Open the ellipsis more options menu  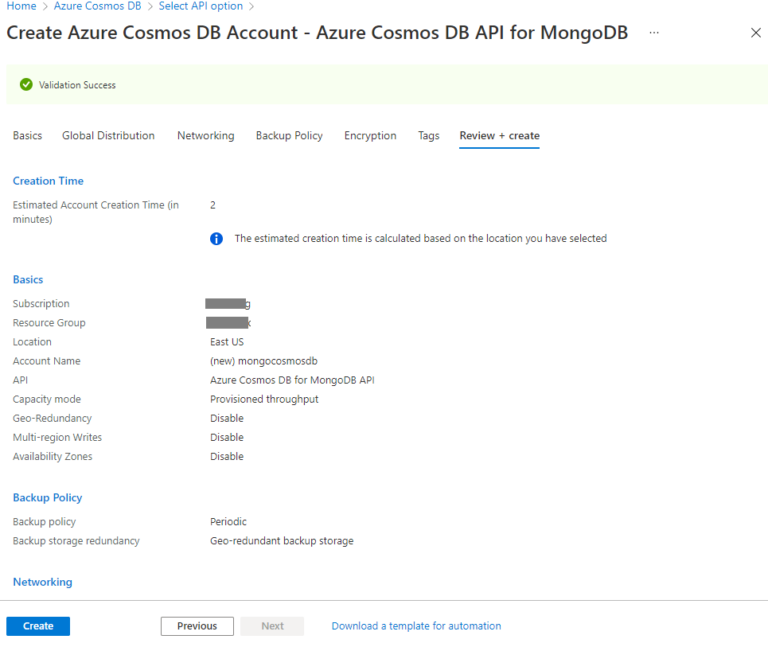[654, 33]
